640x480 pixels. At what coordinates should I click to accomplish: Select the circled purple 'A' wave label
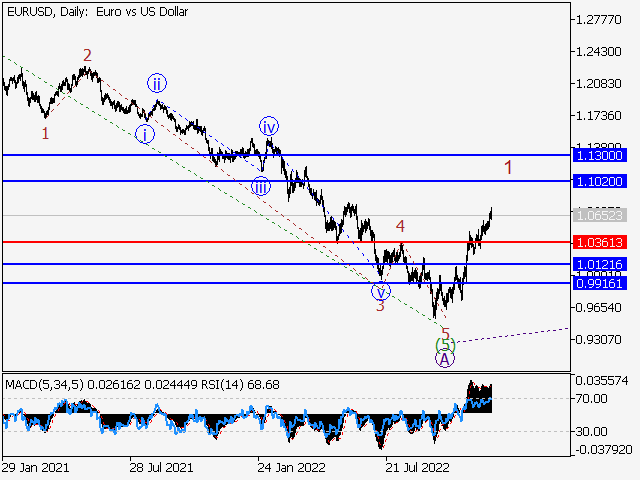tap(445, 359)
